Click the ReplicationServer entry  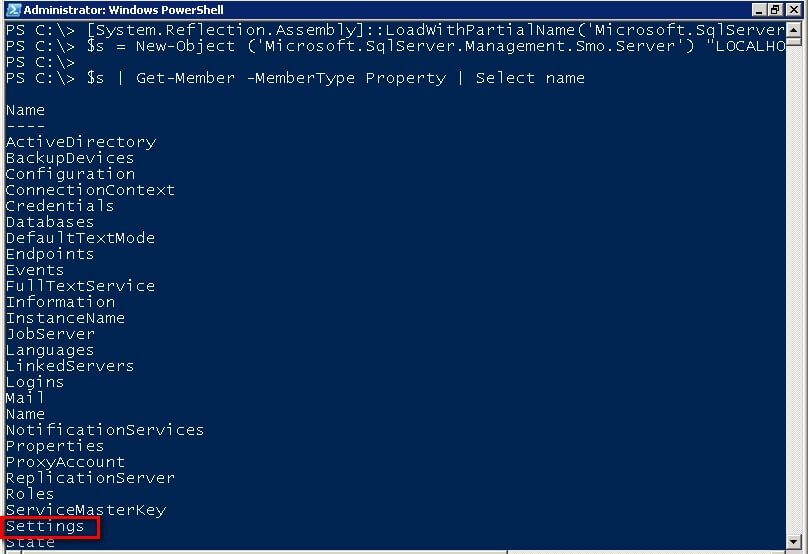pos(90,478)
